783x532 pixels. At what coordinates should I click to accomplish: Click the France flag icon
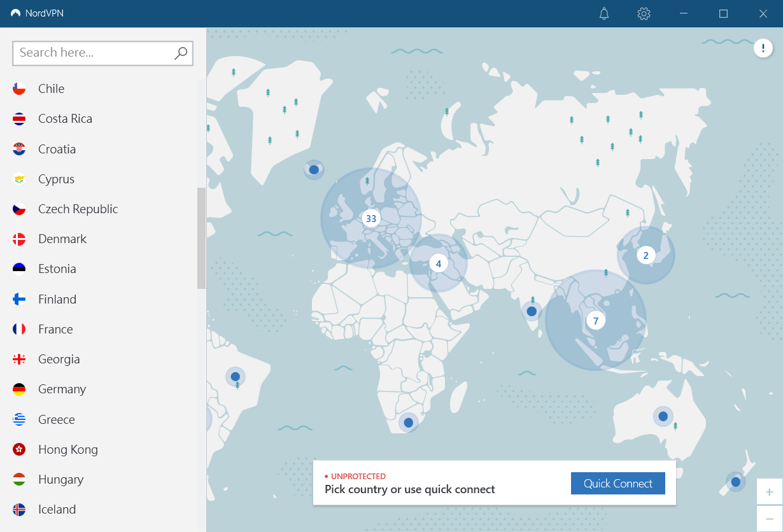[19, 329]
